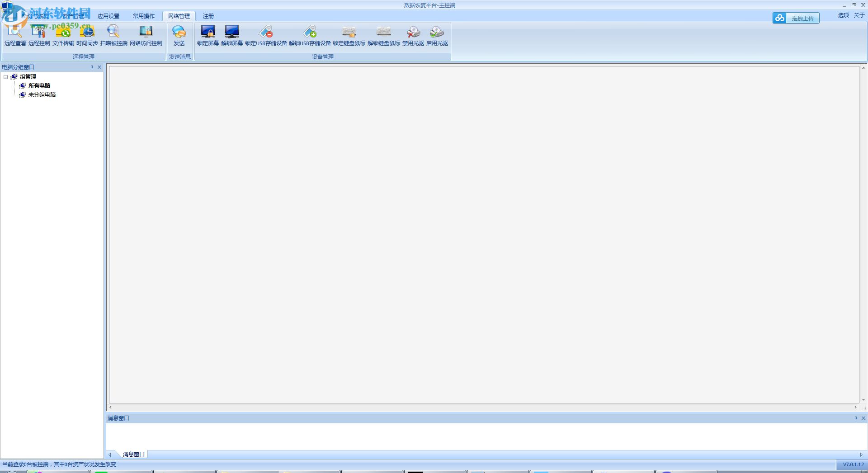This screenshot has width=868, height=473.
Task: Switch to the 常用操作 ribbon tab
Action: (144, 16)
